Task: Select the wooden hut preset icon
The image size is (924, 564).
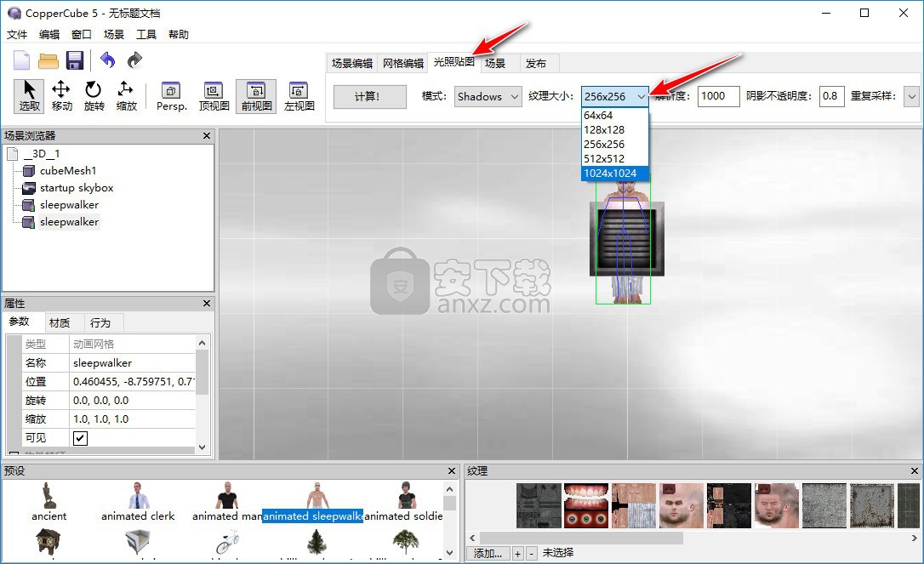Action: (x=48, y=541)
